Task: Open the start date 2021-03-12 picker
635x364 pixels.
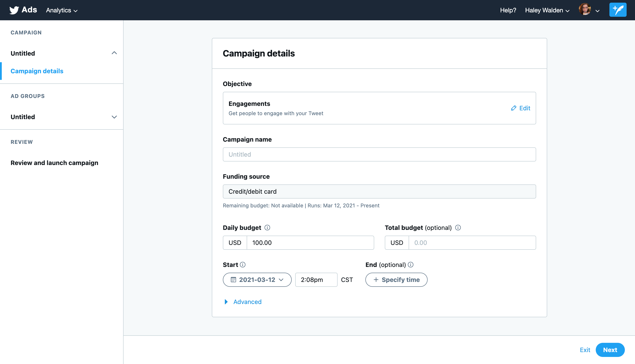Action: coord(257,280)
